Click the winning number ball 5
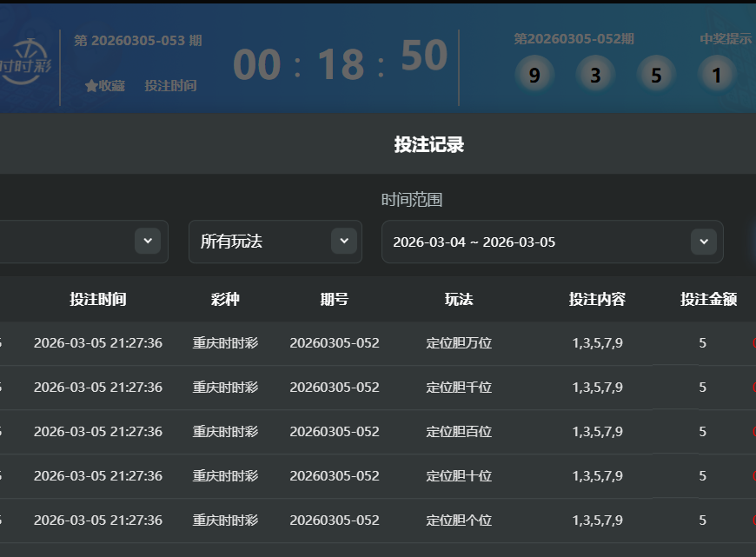 tap(656, 76)
